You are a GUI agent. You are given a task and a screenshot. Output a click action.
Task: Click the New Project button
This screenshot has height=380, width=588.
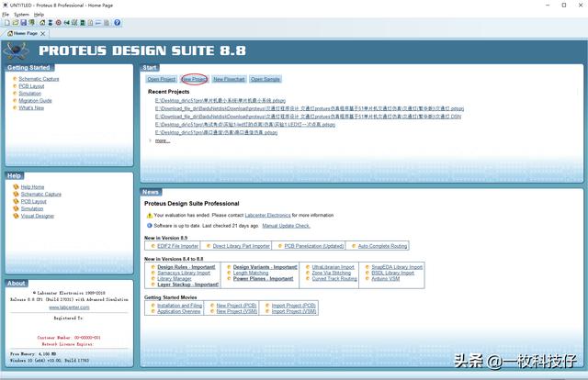tap(194, 79)
